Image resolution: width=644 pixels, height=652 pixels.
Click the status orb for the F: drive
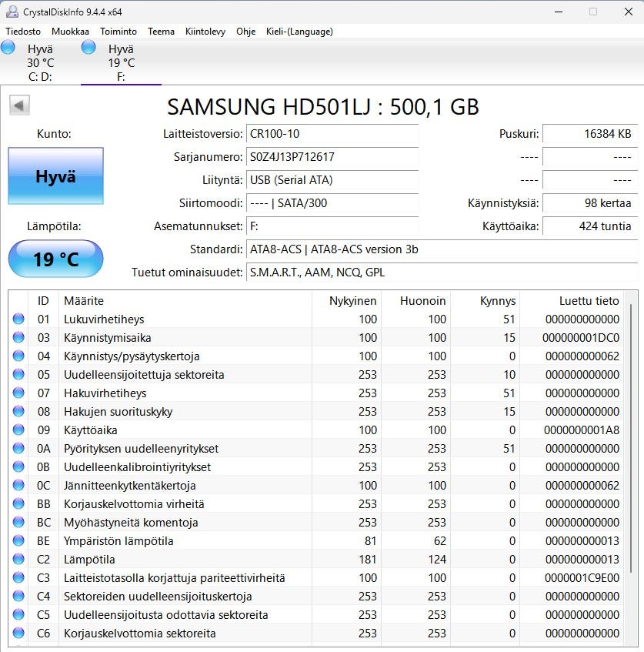(x=88, y=48)
